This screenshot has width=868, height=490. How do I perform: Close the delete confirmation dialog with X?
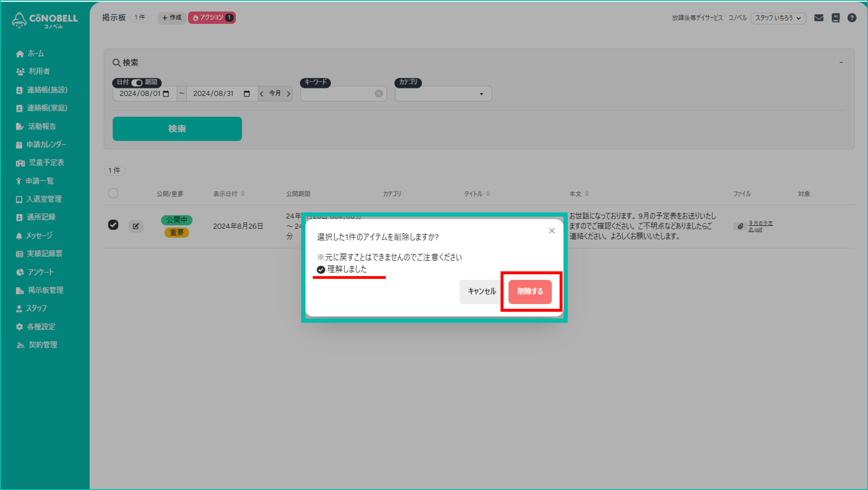point(552,231)
